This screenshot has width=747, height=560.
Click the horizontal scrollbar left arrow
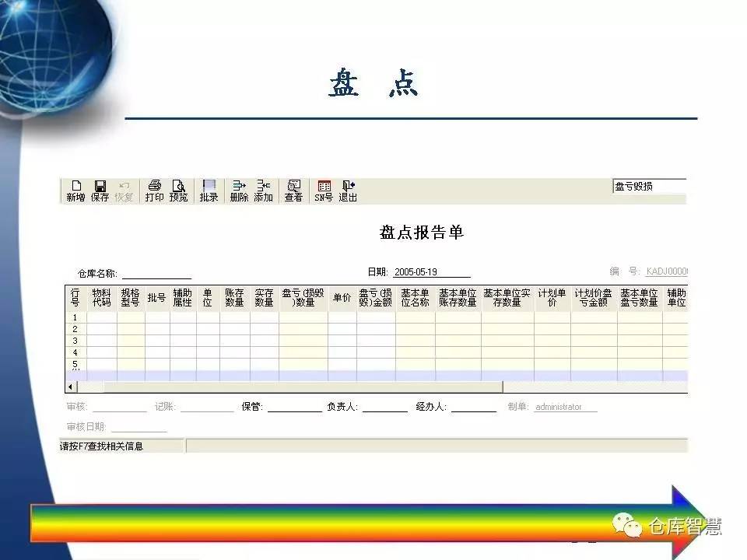pos(71,387)
